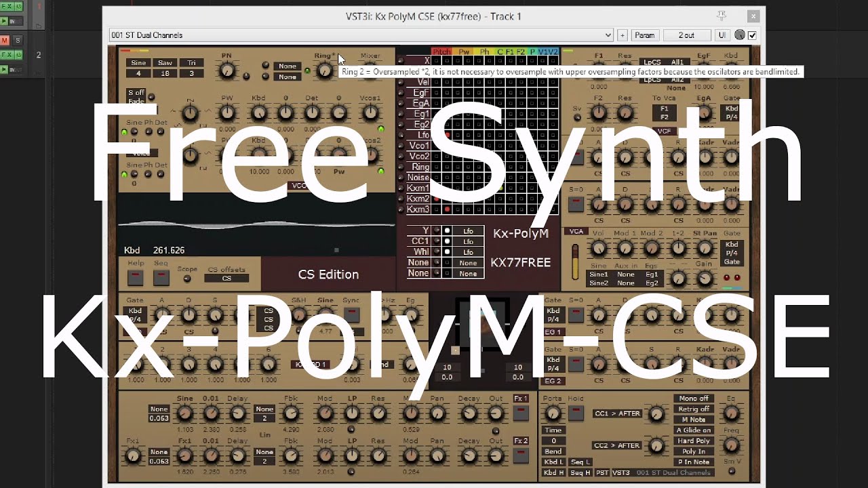Viewport: 868px width, 488px height.
Task: Toggle the Scope small switch
Action: click(x=187, y=279)
